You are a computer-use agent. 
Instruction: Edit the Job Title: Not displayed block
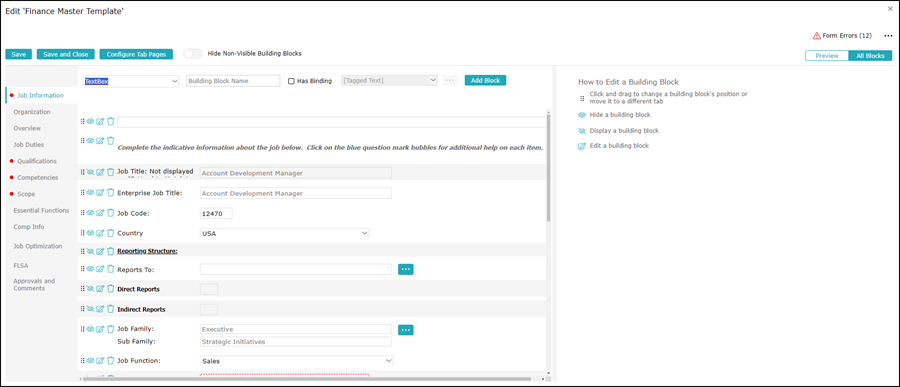[x=100, y=172]
